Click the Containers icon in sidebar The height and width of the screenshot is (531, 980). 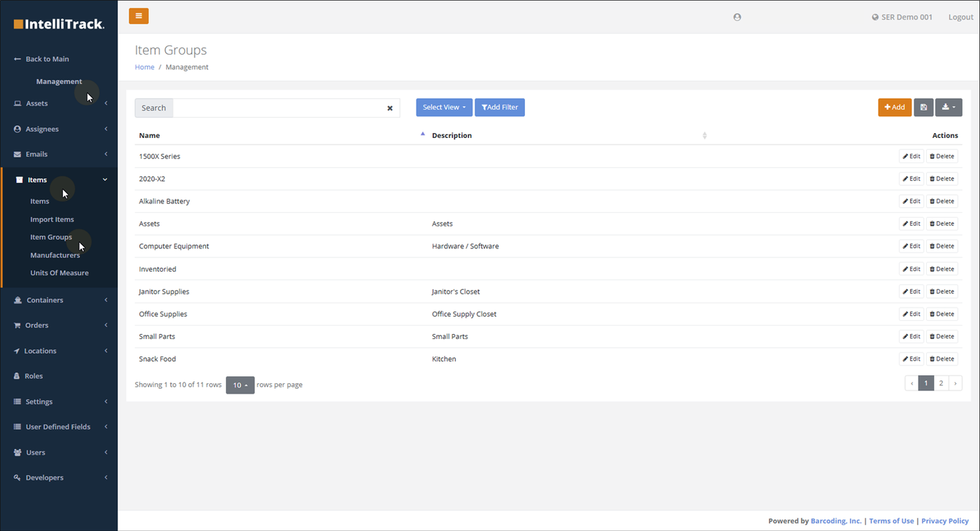18,300
